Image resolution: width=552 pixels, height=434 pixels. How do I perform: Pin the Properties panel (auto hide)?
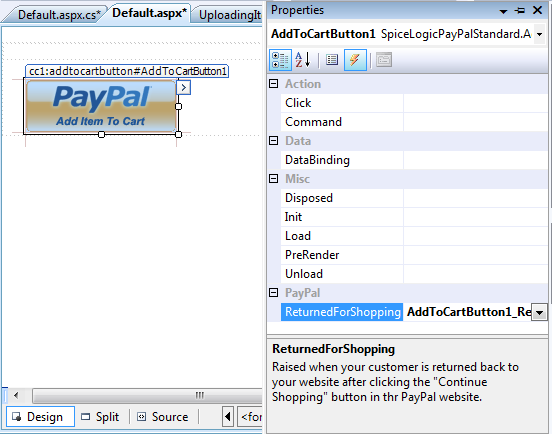click(x=520, y=11)
